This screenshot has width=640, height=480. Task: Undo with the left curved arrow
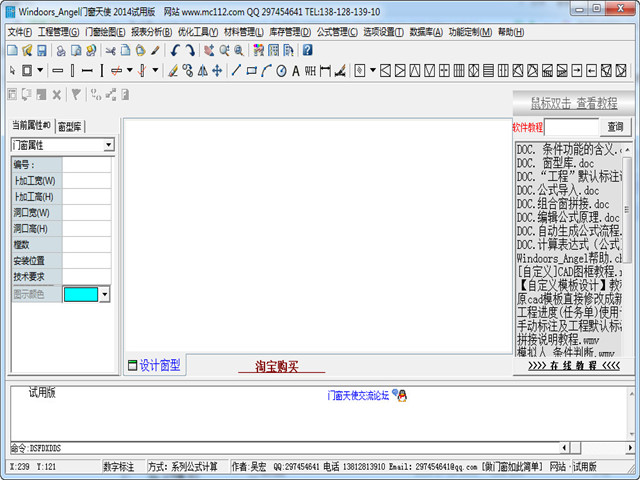click(175, 50)
